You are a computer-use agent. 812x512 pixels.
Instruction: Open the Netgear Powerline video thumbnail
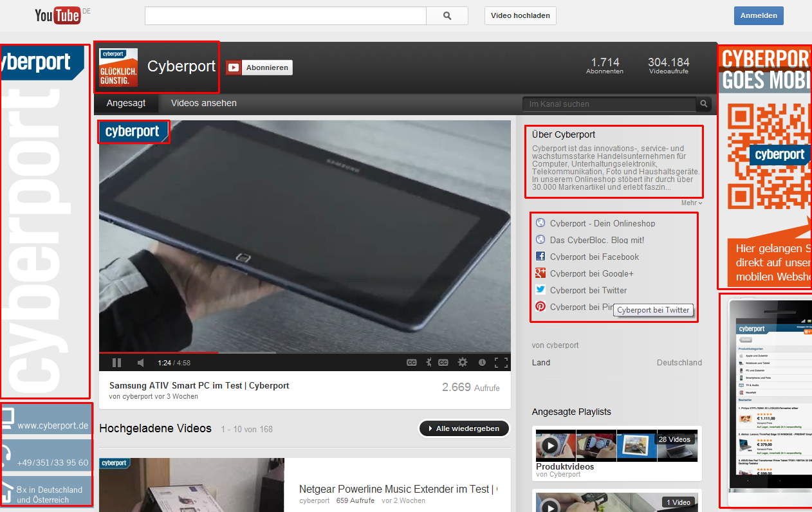[x=192, y=485]
